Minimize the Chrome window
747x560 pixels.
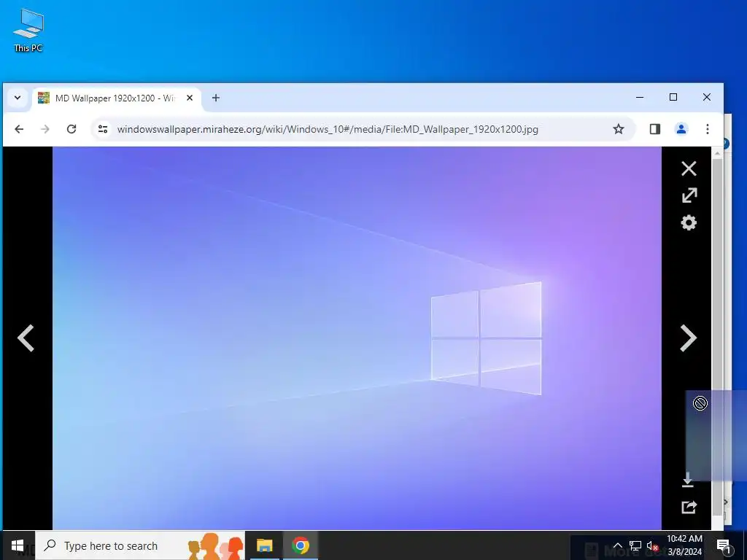640,97
